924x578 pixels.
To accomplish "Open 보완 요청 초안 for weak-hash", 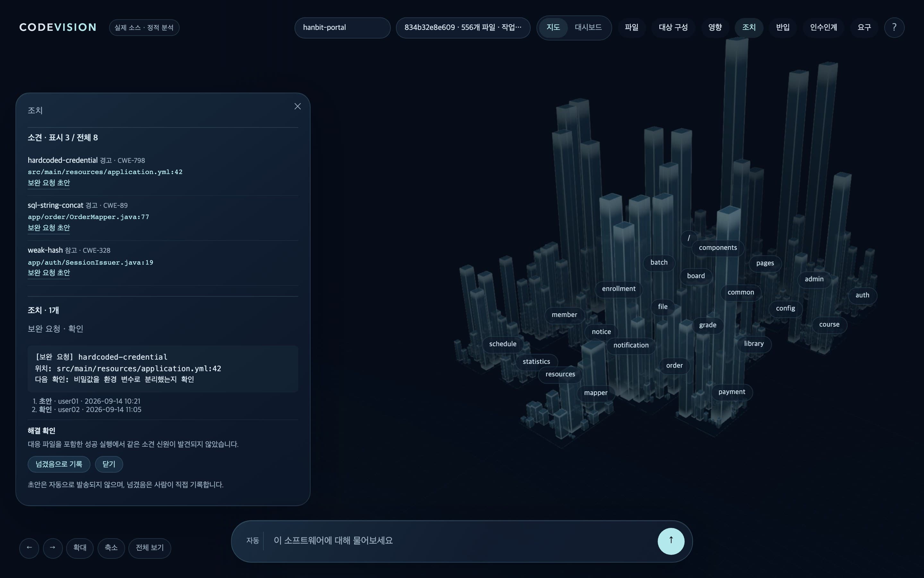I will pos(48,273).
